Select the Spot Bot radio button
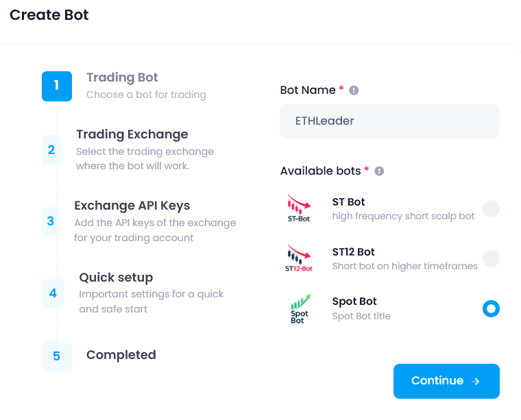Viewport: 521px width, 420px height. point(491,309)
